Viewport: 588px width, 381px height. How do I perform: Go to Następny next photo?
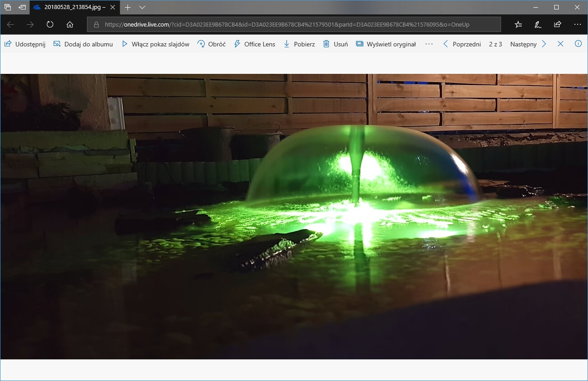529,44
